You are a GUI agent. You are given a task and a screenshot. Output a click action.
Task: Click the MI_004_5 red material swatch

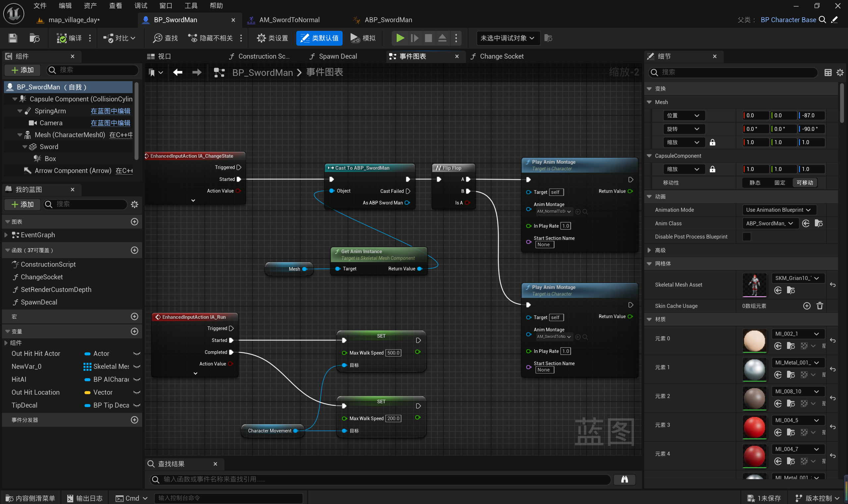click(754, 427)
